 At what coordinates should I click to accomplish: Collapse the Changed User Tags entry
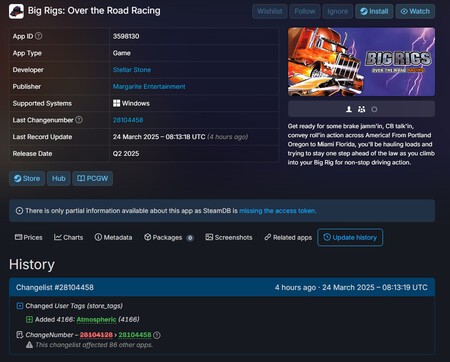pos(20,306)
